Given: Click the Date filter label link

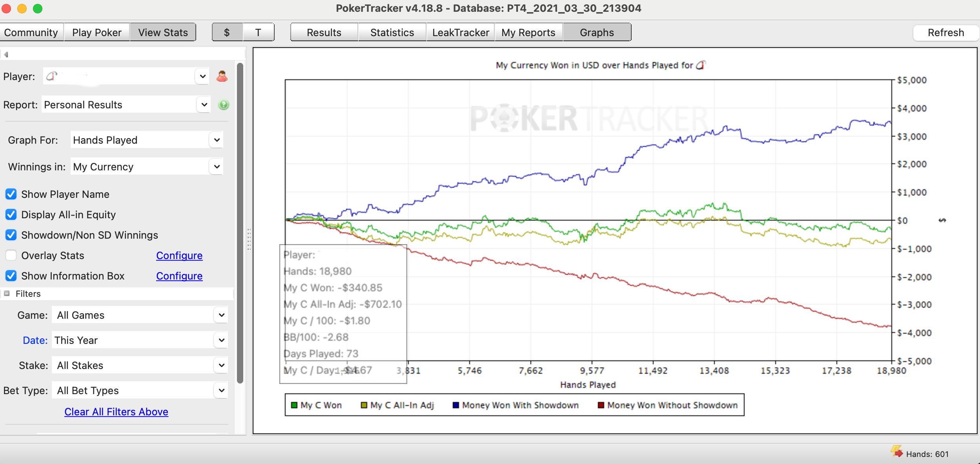Looking at the screenshot, I should [35, 340].
